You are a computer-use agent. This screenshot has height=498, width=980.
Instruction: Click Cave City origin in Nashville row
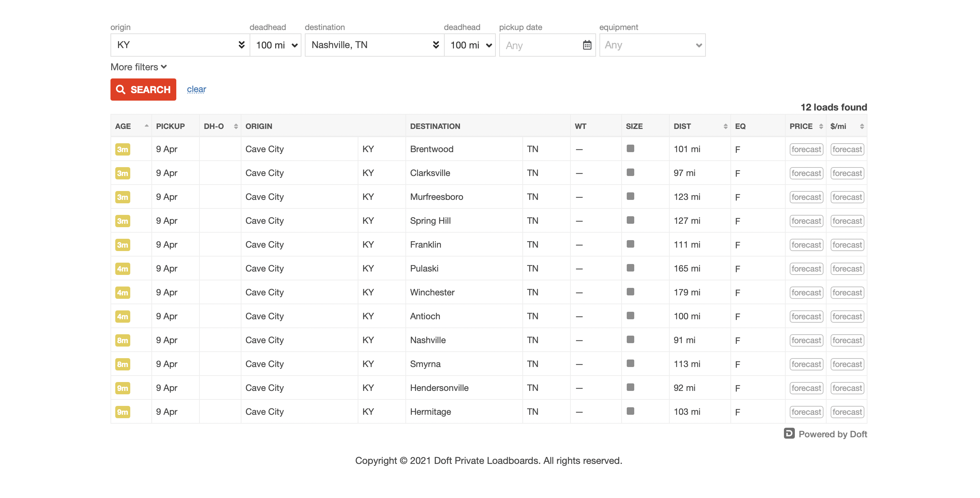pos(264,340)
